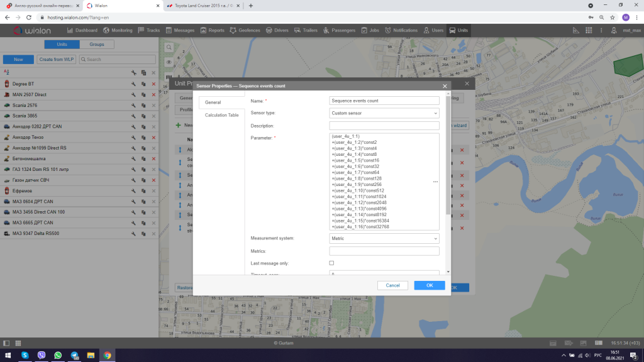Expand the Measurement system dropdown

tap(384, 239)
